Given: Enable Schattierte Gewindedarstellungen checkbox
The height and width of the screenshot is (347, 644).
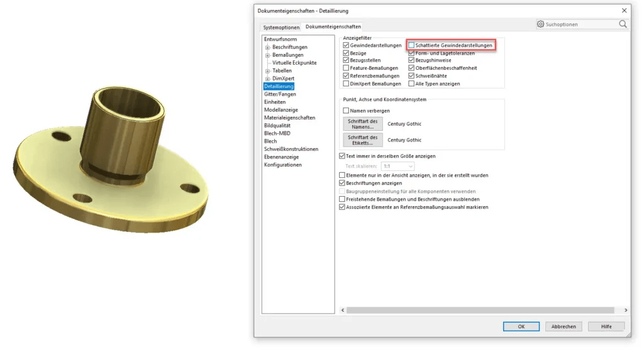Looking at the screenshot, I should point(412,45).
